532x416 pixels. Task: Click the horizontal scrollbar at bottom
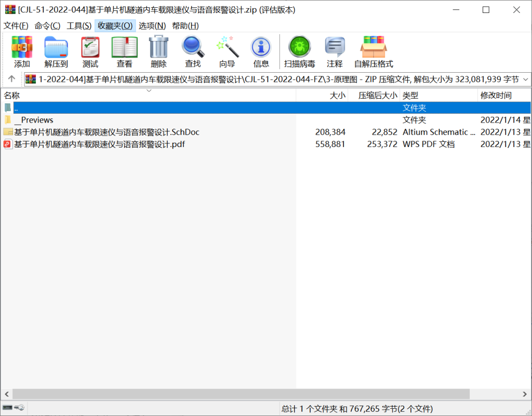tap(241, 394)
